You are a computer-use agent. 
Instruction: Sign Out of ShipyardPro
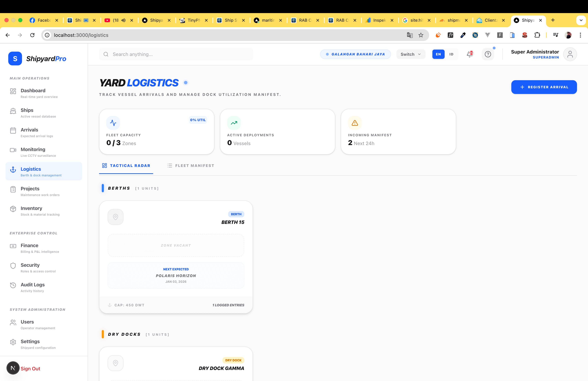click(x=30, y=368)
